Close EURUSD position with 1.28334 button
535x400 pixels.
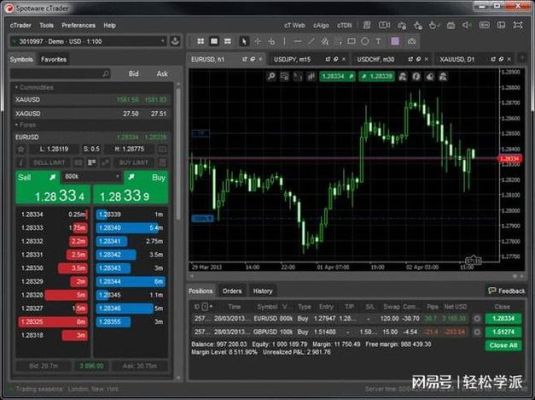coord(503,318)
